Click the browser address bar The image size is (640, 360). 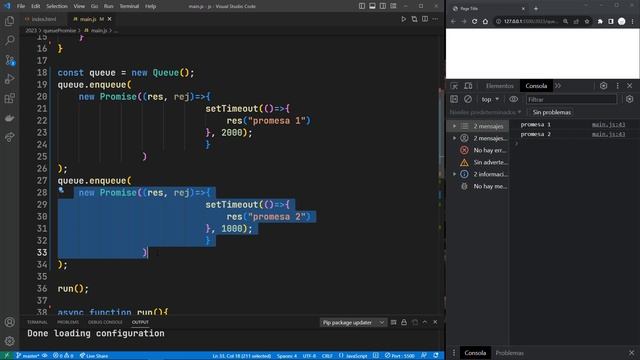coord(531,21)
